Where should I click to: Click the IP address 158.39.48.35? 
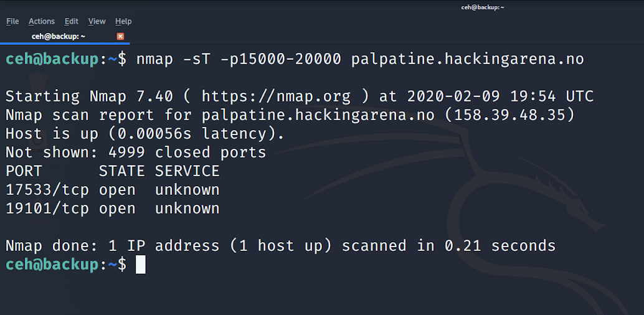509,115
